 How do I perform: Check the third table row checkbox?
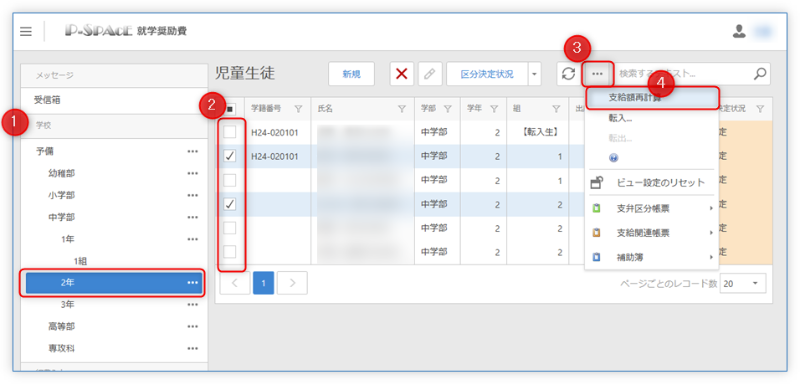click(x=230, y=180)
